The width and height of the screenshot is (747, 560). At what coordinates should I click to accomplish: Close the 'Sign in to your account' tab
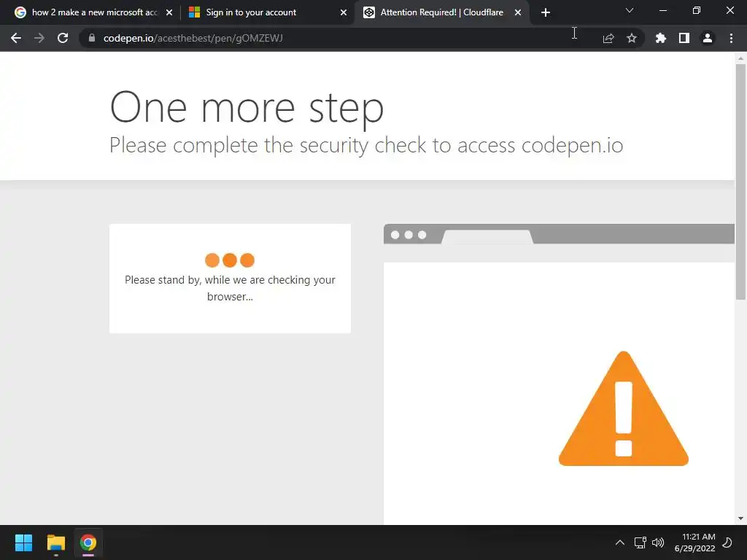pos(344,12)
